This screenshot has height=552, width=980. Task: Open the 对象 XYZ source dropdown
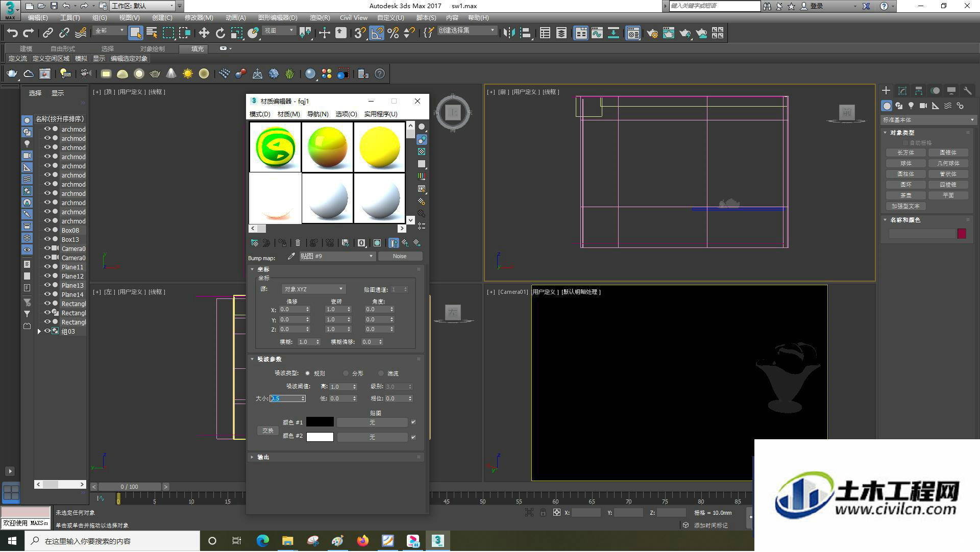(x=314, y=289)
